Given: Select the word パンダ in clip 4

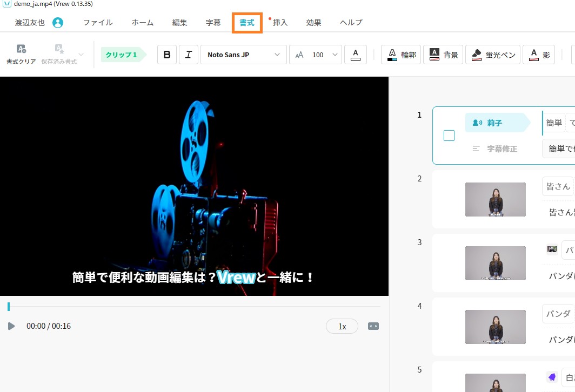Looking at the screenshot, I should (x=558, y=314).
